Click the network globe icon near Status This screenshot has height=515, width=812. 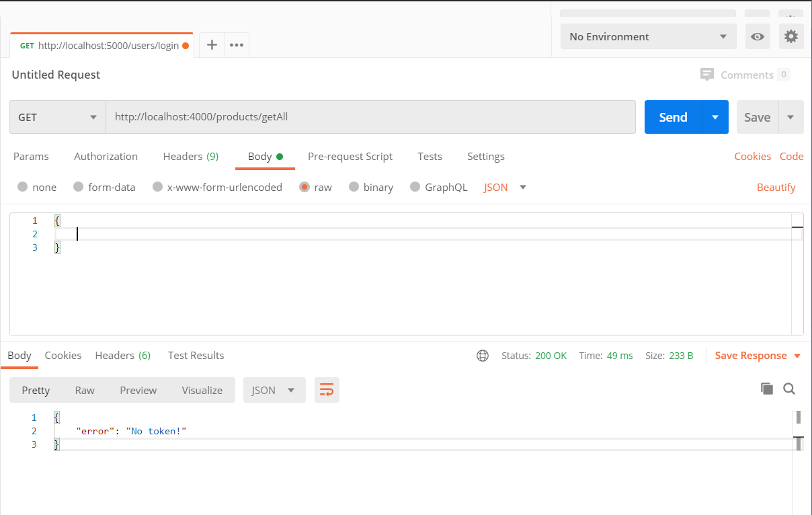point(483,356)
